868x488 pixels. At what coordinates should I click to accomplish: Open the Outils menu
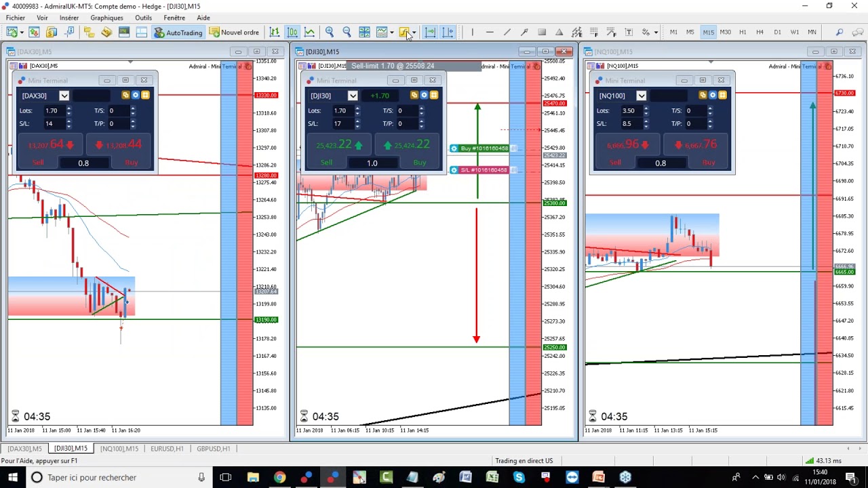tap(143, 18)
